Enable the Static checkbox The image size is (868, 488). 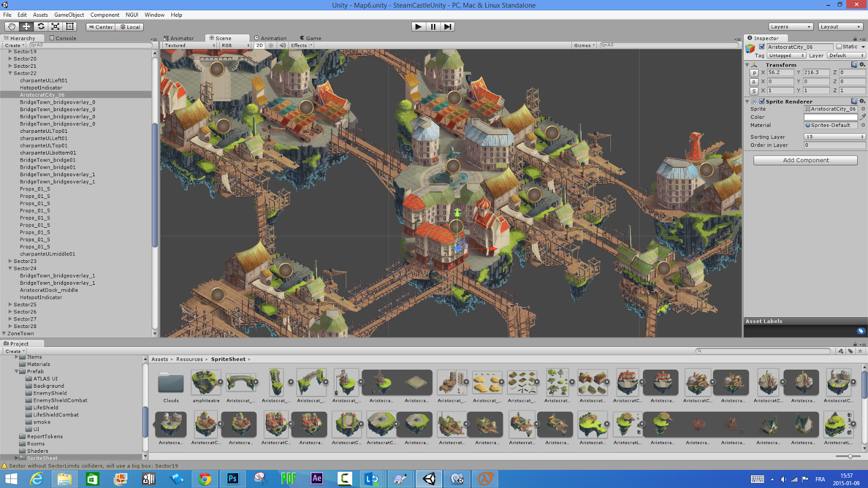pyautogui.click(x=839, y=47)
